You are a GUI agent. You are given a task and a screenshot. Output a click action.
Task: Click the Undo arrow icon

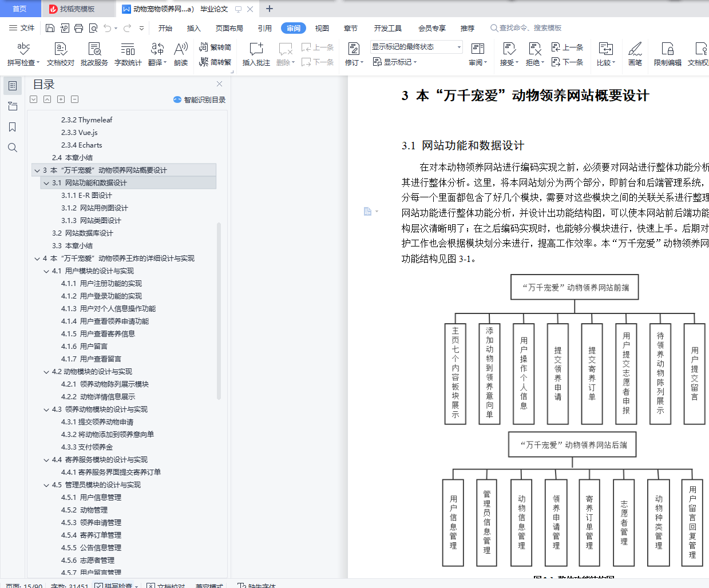pos(108,28)
